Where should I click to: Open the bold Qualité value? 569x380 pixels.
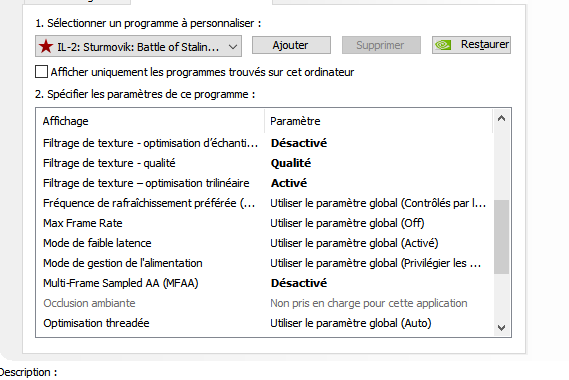291,163
